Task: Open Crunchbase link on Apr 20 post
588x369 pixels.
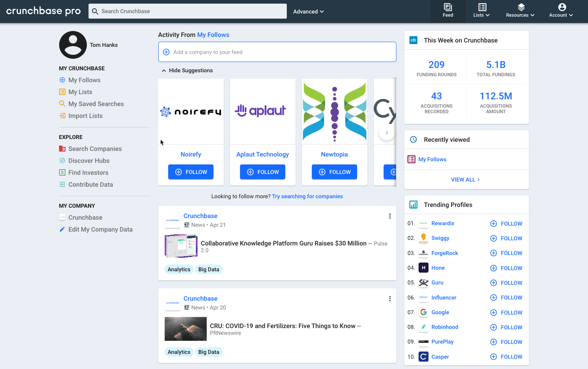Action: pos(200,298)
